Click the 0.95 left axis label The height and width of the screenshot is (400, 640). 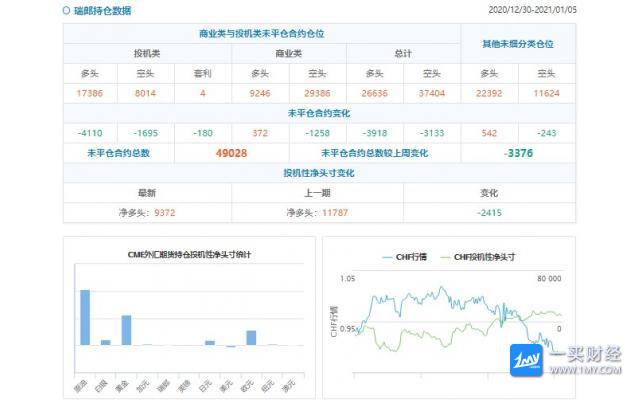pos(347,328)
